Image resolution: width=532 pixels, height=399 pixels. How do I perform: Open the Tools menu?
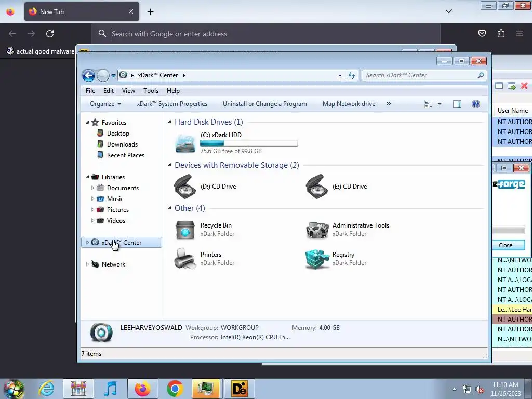pos(151,91)
